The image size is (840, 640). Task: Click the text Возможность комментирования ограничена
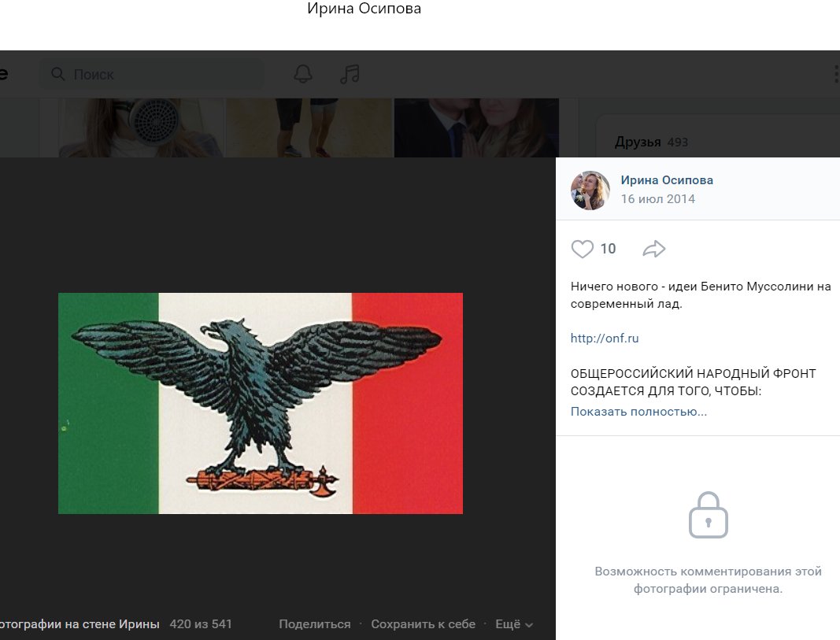[x=709, y=580]
